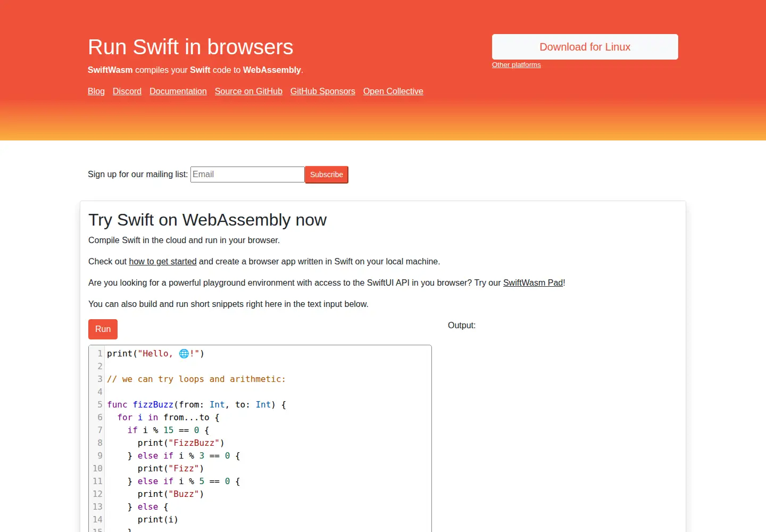Open the Documentation link

178,92
